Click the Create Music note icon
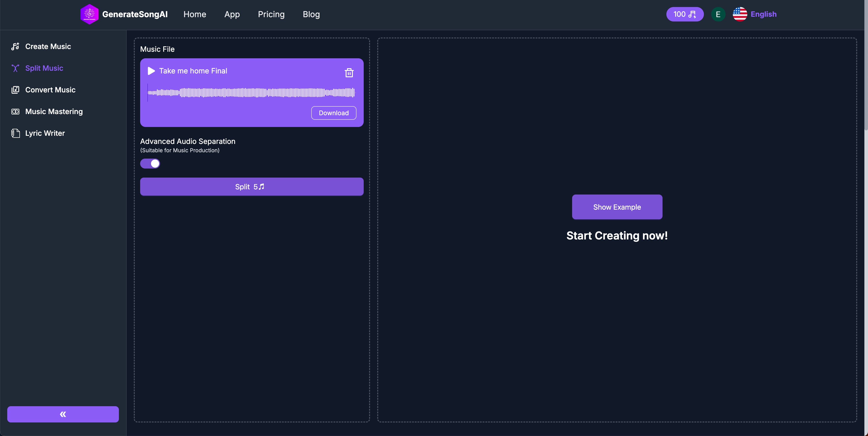 click(x=15, y=47)
